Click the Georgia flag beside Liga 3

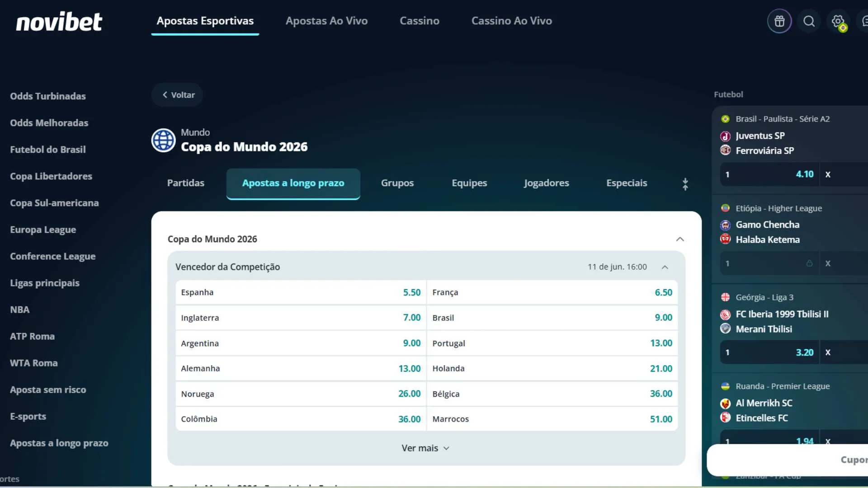(726, 297)
